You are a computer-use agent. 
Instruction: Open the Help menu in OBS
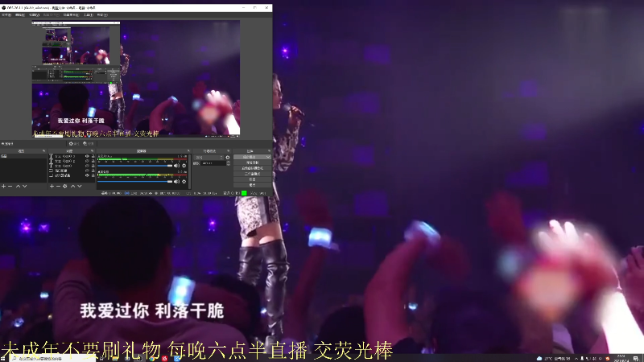102,14
